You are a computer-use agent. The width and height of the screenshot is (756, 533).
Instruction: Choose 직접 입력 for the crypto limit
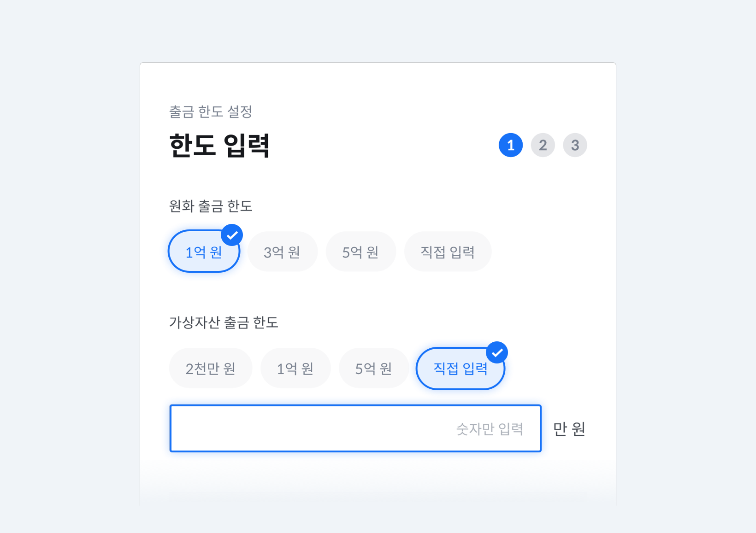click(x=460, y=369)
